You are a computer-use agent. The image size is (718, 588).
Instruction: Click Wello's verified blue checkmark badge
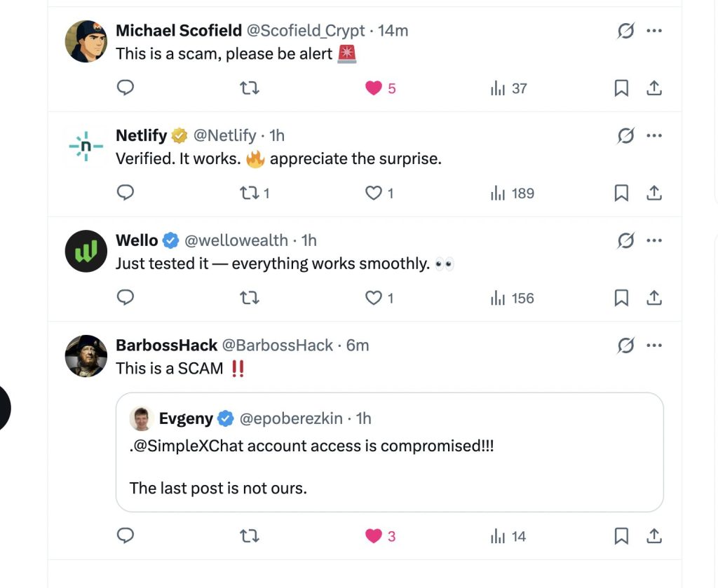click(170, 240)
